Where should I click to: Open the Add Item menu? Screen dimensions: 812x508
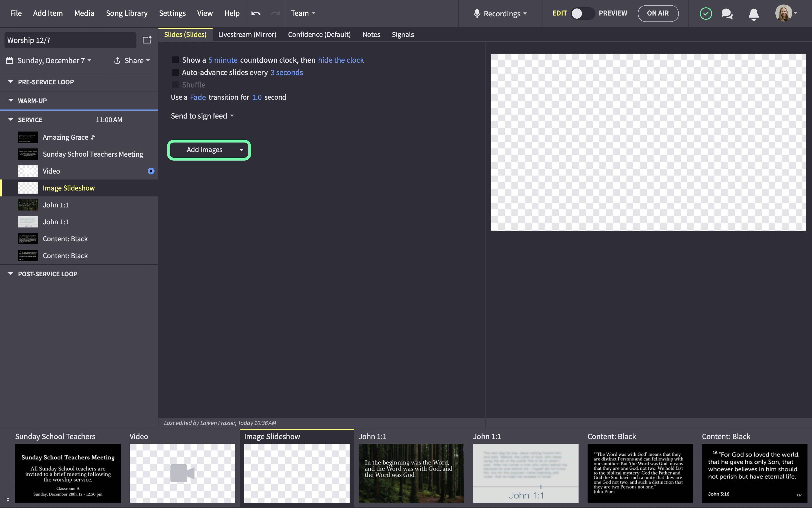pyautogui.click(x=48, y=13)
